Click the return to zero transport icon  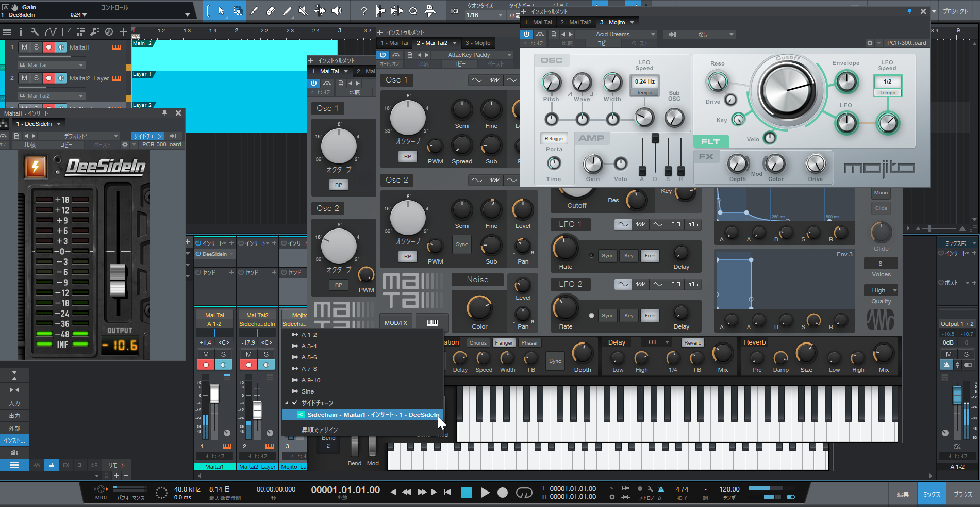tap(447, 492)
